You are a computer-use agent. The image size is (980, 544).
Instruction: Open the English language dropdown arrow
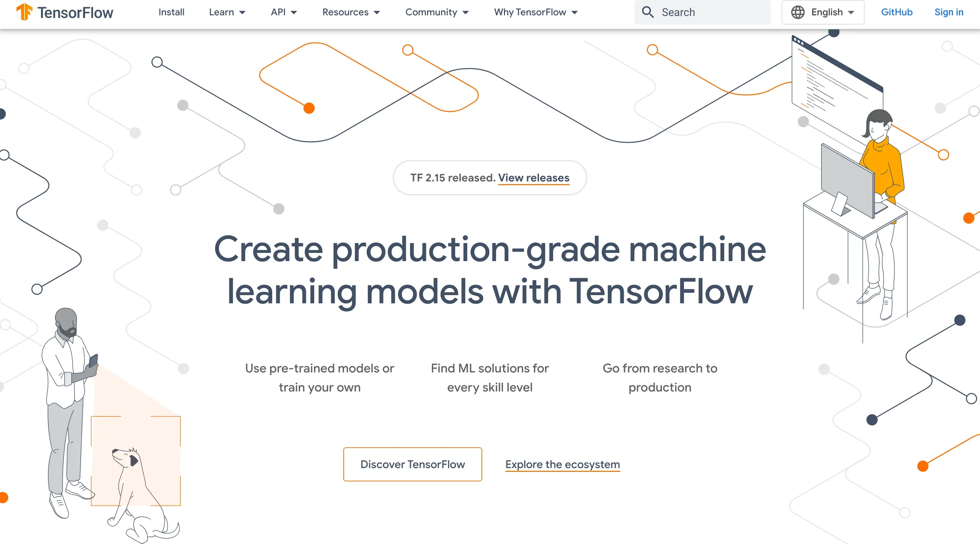[851, 13]
